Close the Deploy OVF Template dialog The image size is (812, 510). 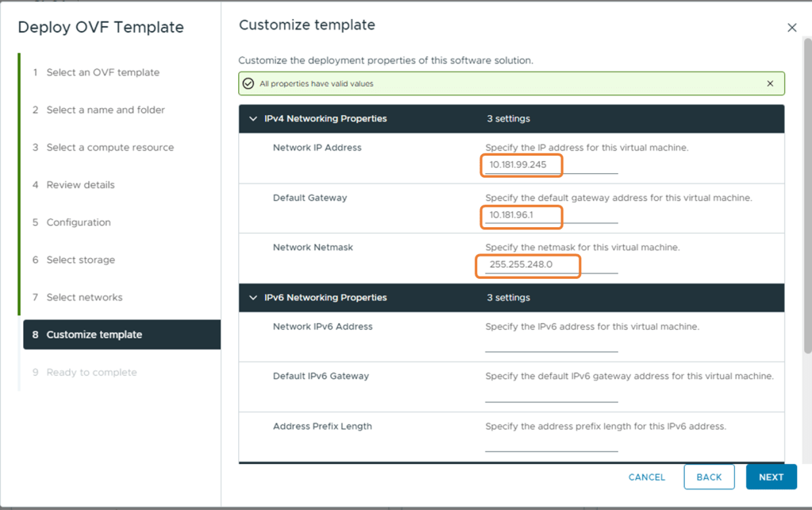pyautogui.click(x=791, y=28)
